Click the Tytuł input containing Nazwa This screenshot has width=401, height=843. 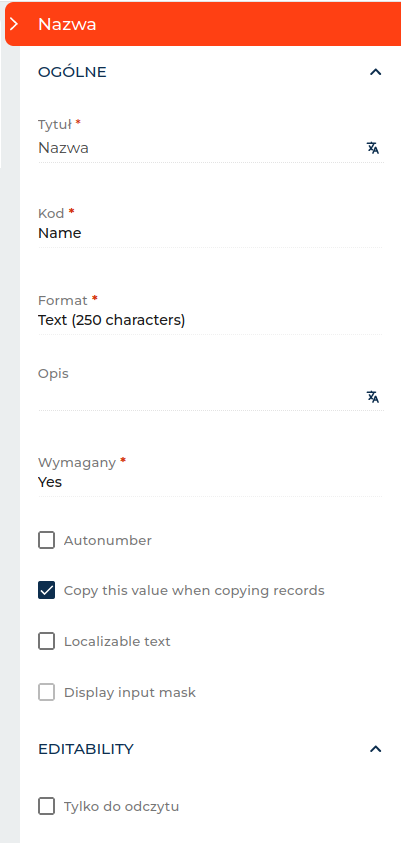200,148
